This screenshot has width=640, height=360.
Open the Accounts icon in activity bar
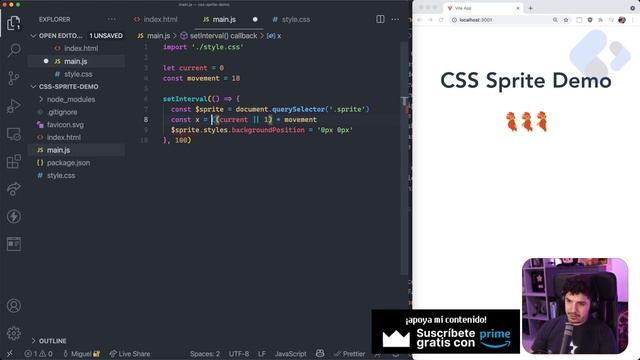pyautogui.click(x=13, y=306)
